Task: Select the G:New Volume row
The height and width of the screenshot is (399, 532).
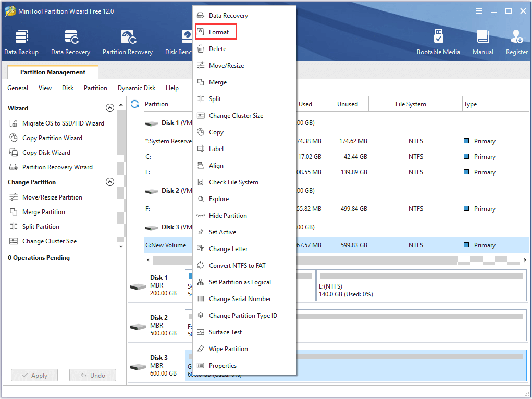Action: coord(336,245)
